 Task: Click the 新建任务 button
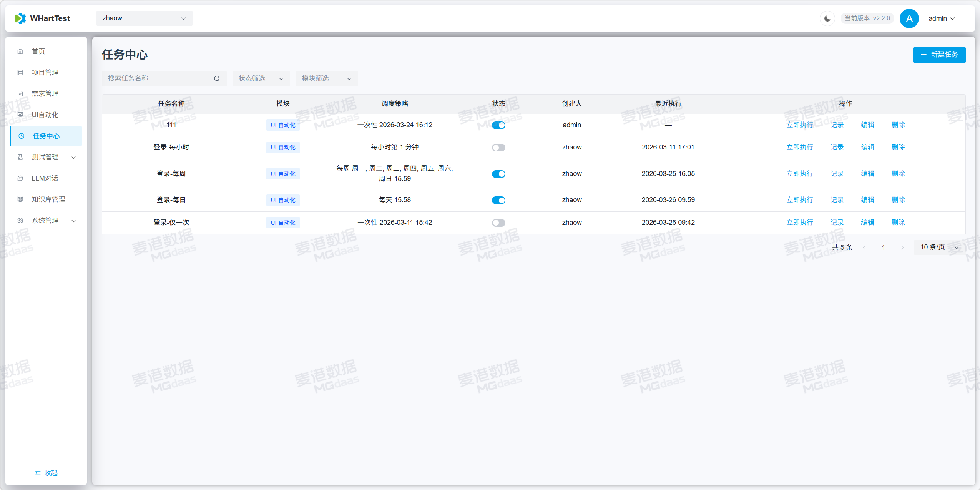click(x=939, y=55)
